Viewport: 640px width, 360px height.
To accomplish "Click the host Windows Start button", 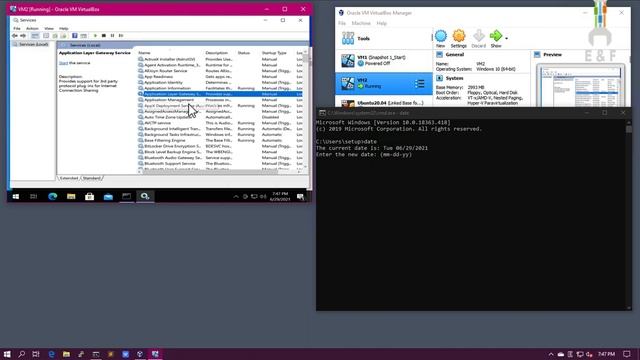I will coord(7,354).
